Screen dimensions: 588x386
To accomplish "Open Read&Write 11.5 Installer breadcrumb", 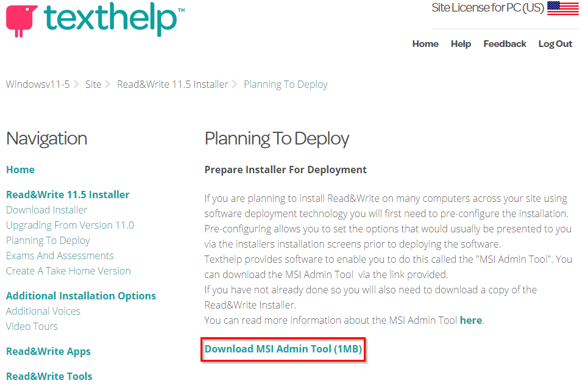I will pyautogui.click(x=172, y=84).
